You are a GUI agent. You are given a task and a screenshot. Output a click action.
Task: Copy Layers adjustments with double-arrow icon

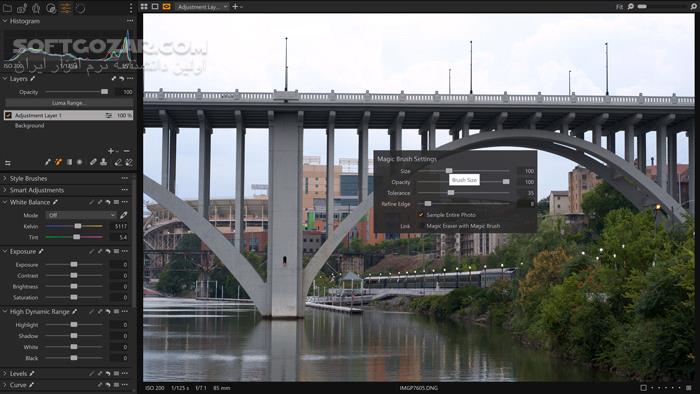pyautogui.click(x=114, y=79)
